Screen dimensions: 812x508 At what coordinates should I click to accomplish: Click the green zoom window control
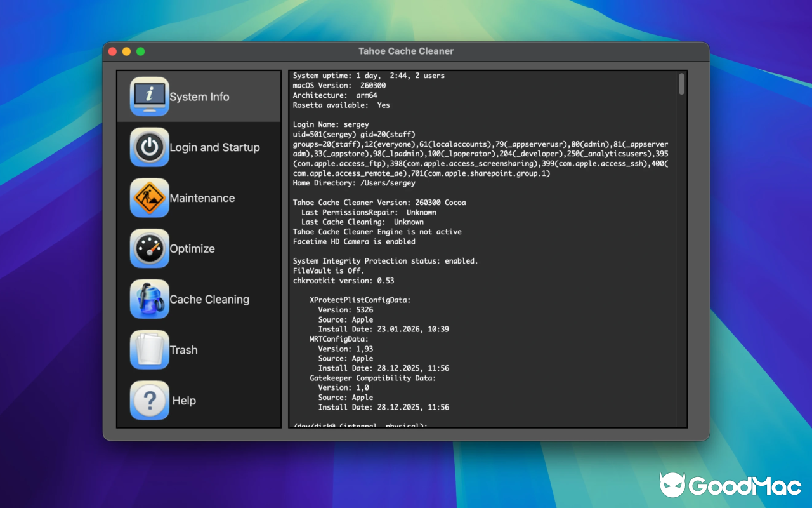(x=140, y=51)
